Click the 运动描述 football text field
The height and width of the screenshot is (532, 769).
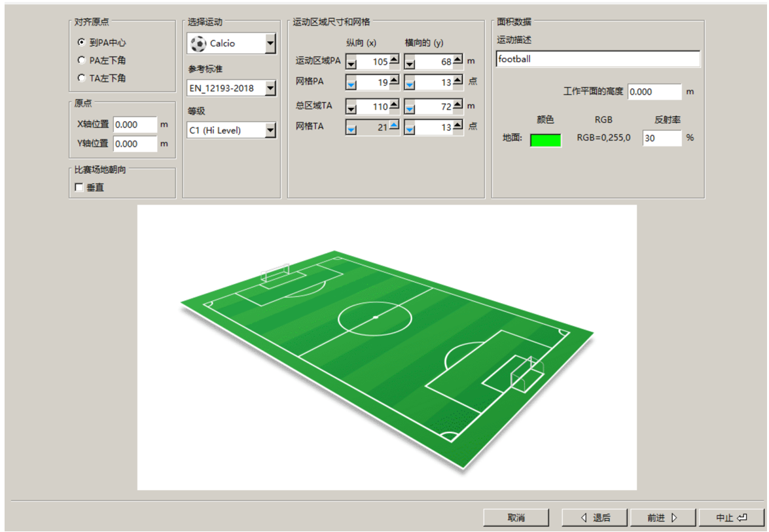tap(598, 60)
